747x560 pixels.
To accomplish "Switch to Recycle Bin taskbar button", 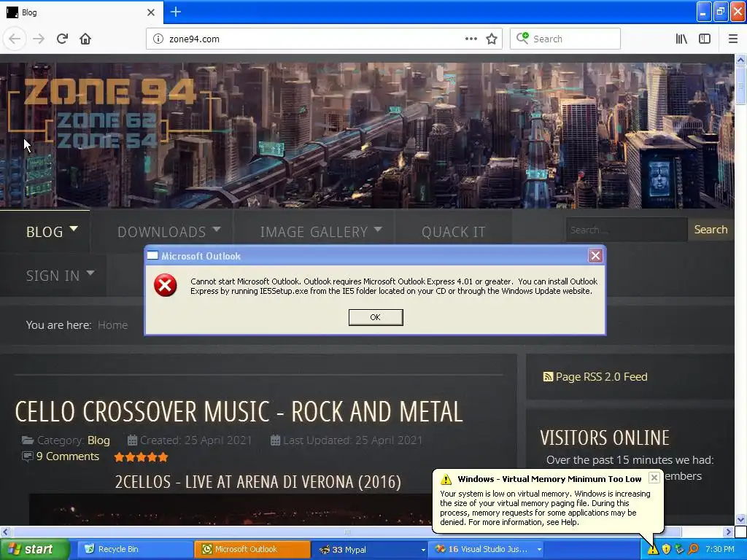I will pyautogui.click(x=134, y=549).
